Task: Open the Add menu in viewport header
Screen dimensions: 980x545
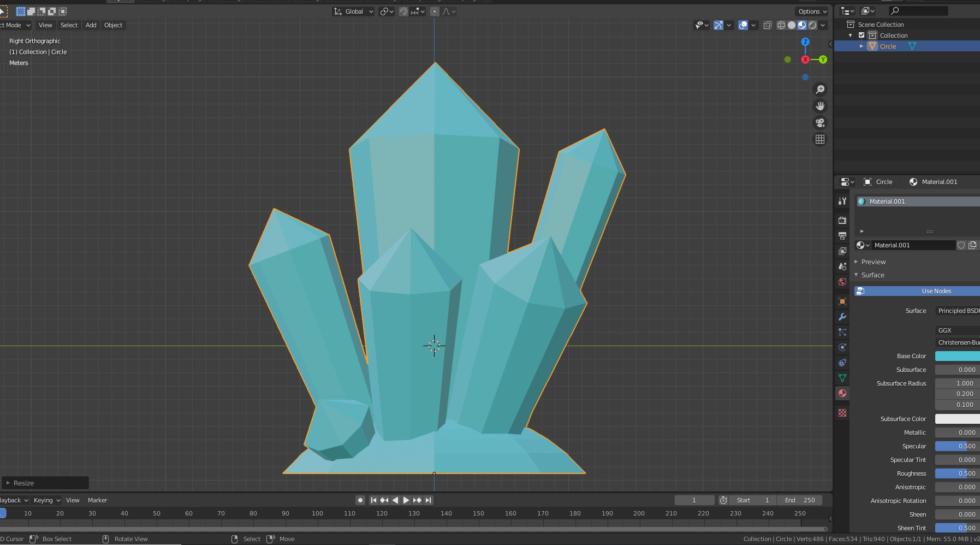Action: 91,25
